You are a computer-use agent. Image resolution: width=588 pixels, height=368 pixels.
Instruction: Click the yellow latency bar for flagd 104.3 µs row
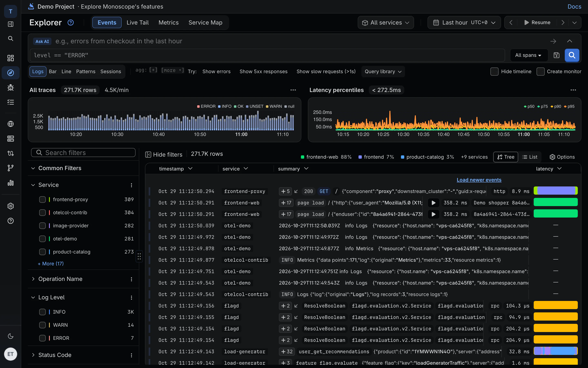coord(556,305)
